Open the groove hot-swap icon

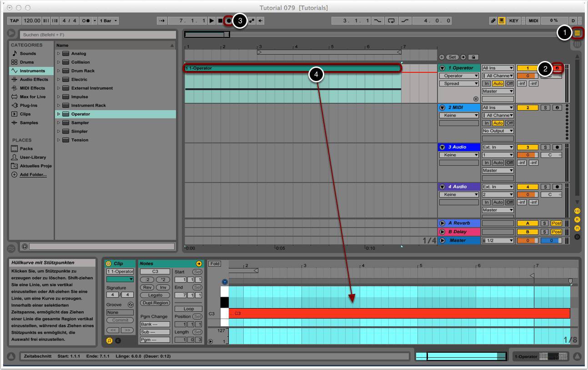(131, 304)
